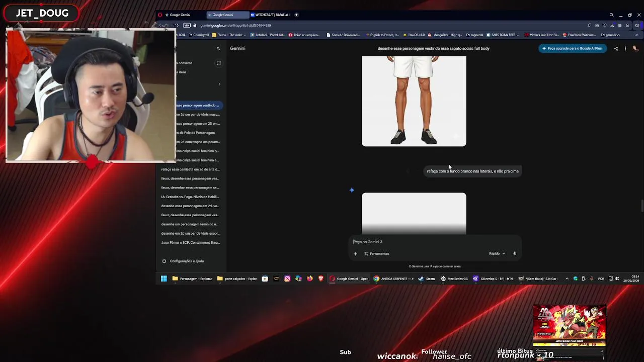Viewport: 644px width, 362px height.
Task: Open 'English to French, It...' bookmark
Action: coord(382,35)
